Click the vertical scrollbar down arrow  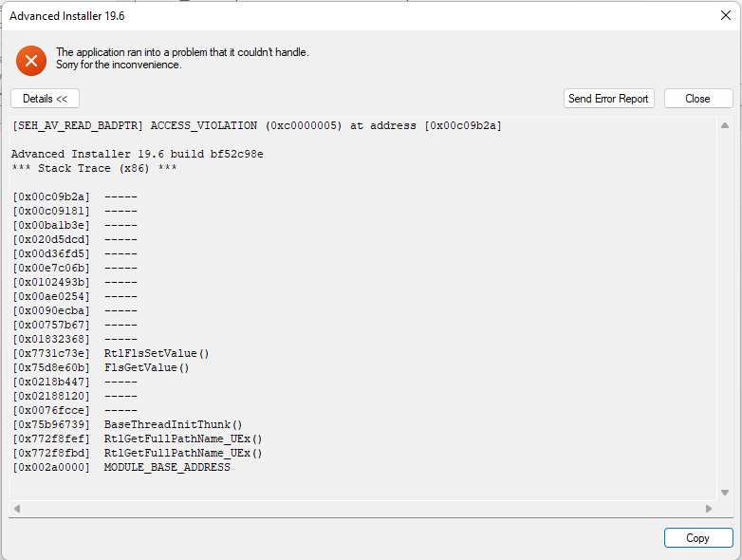click(x=725, y=493)
